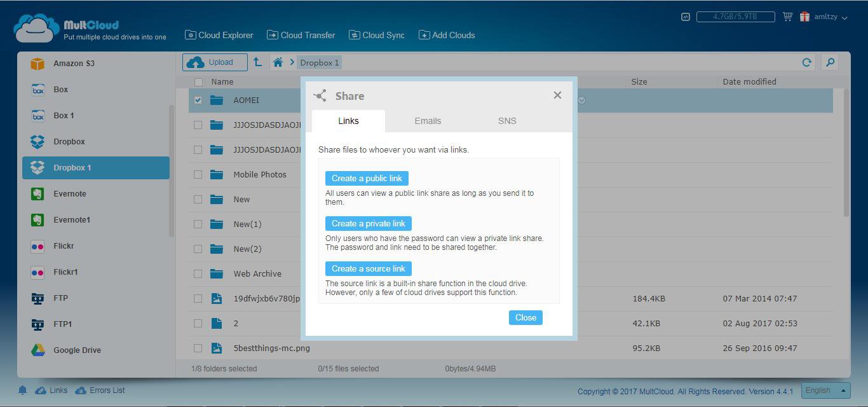Uncheck the AOMEI folder checkbox
The height and width of the screenshot is (407, 868).
coord(198,100)
